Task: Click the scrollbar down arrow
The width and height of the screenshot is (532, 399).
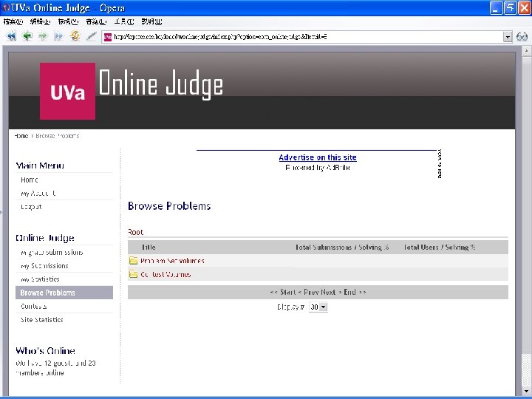Action: click(526, 391)
